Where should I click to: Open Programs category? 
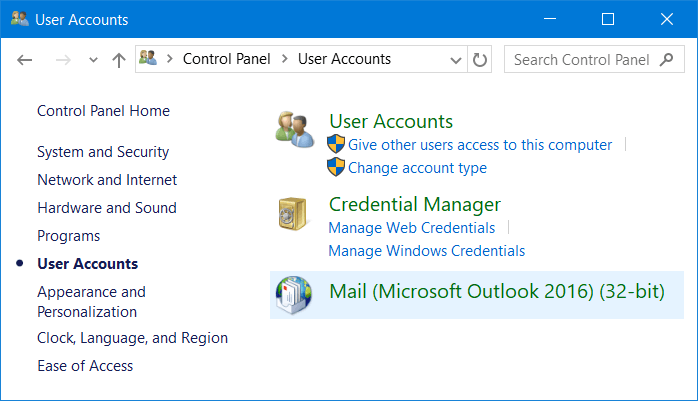69,236
